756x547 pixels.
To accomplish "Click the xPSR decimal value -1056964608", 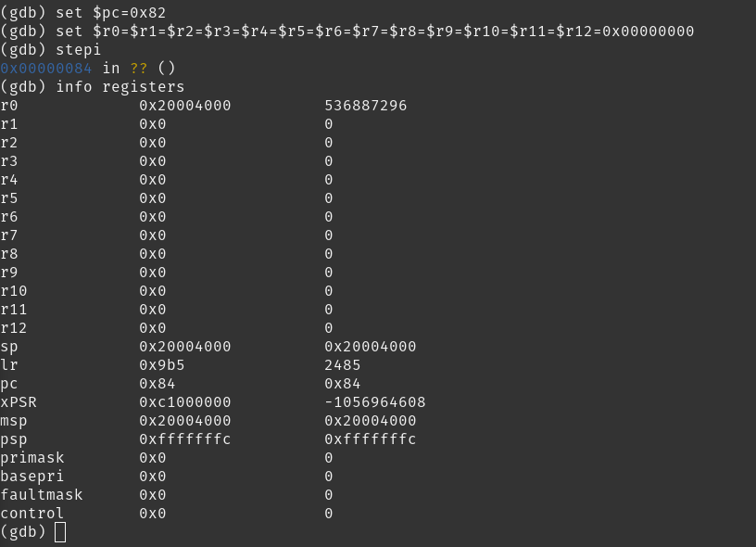I will (x=375, y=402).
